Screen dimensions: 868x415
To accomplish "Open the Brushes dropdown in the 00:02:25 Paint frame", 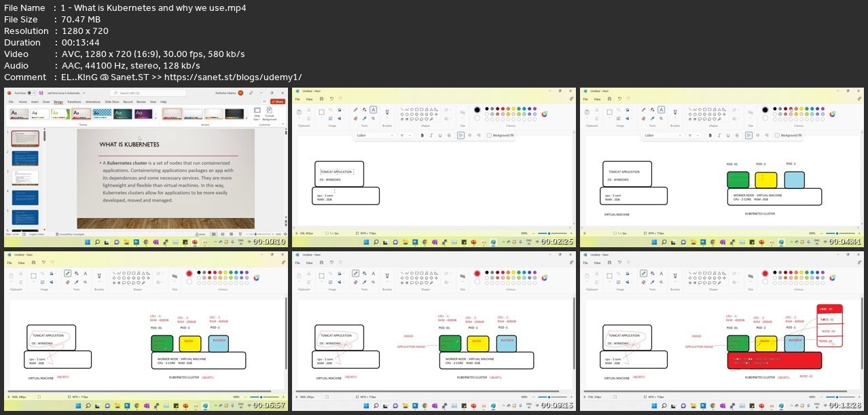I will click(387, 112).
